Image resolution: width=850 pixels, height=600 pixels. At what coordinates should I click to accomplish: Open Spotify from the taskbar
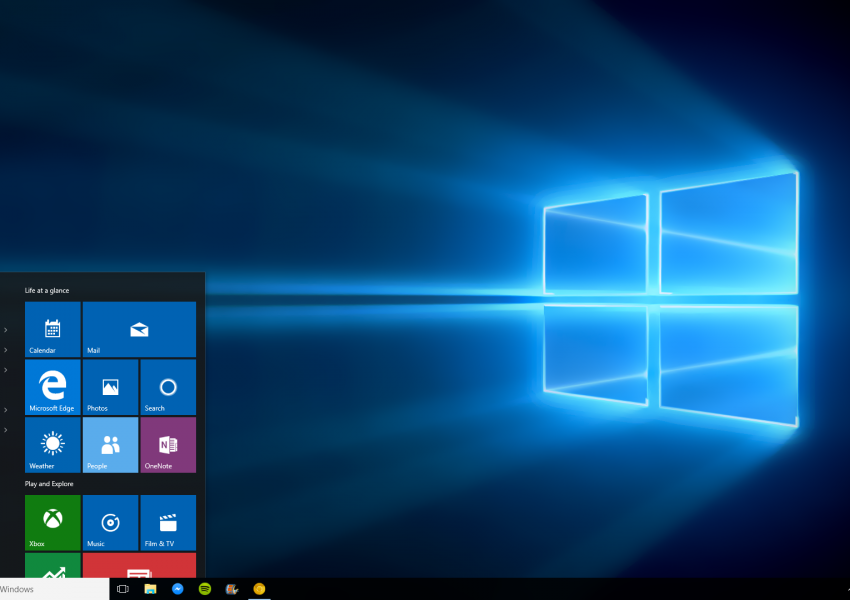pyautogui.click(x=205, y=589)
